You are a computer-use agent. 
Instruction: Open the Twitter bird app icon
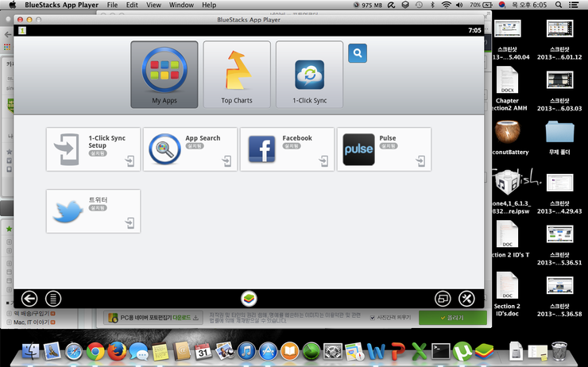68,211
